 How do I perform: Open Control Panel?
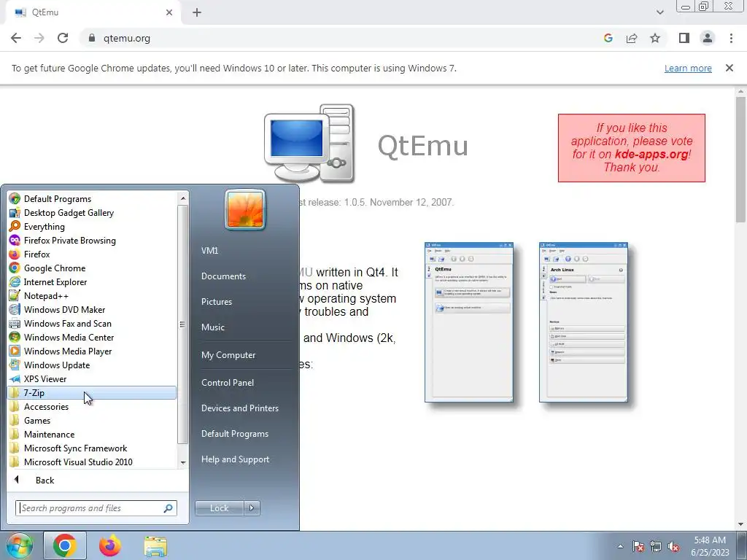pos(228,382)
